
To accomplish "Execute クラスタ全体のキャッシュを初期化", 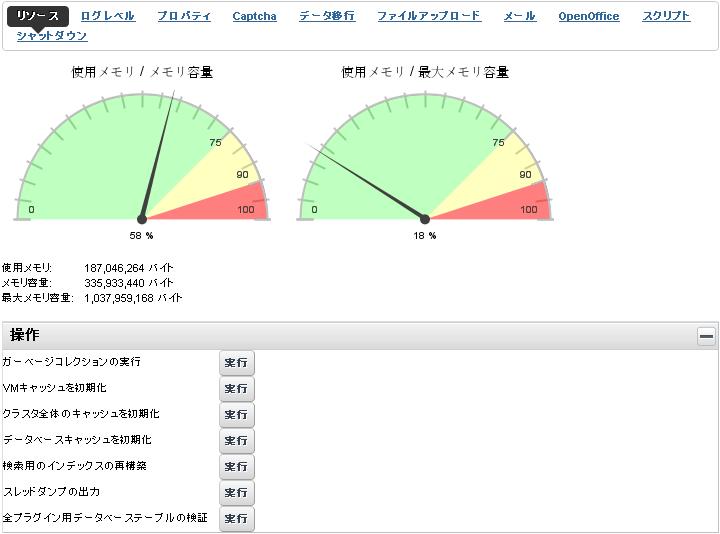I will [x=236, y=414].
